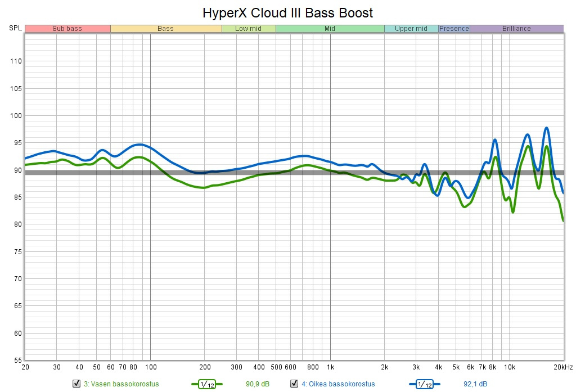Image resolution: width=576 pixels, height=392 pixels.
Task: Click the 110 SPL axis value
Action: [16, 61]
